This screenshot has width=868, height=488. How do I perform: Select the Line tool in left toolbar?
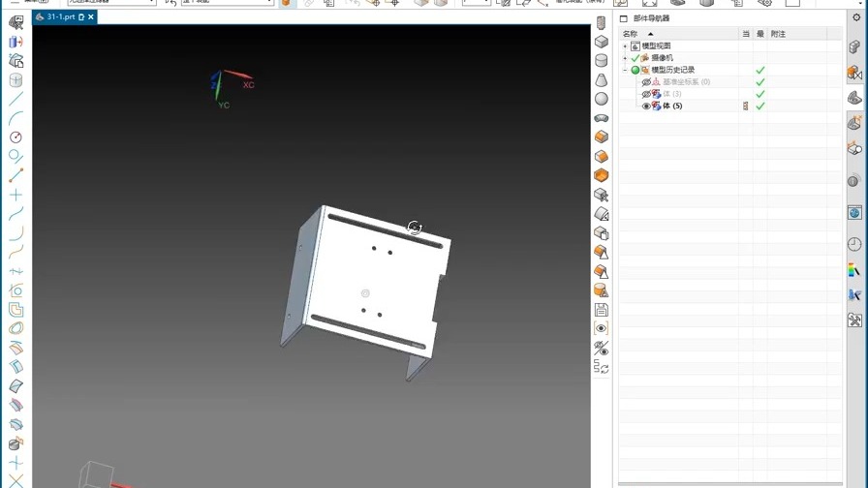(x=15, y=99)
